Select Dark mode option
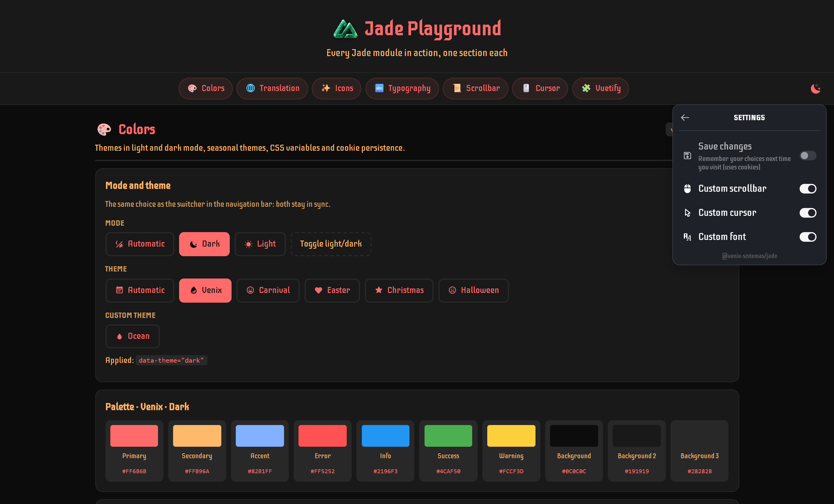Image resolution: width=834 pixels, height=504 pixels. pyautogui.click(x=204, y=244)
